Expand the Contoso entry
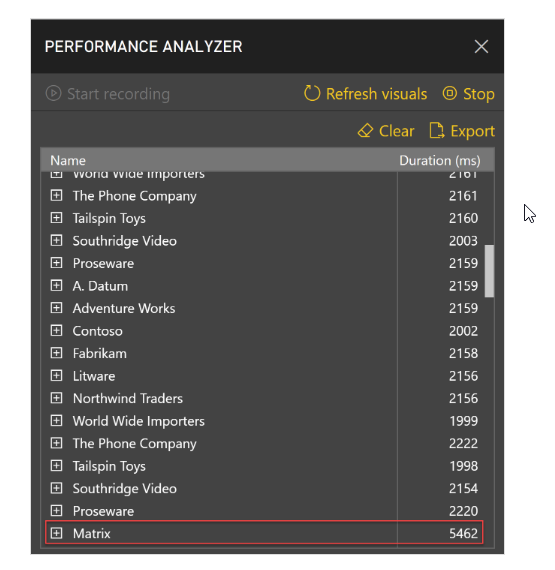This screenshot has width=555, height=570. point(56,331)
